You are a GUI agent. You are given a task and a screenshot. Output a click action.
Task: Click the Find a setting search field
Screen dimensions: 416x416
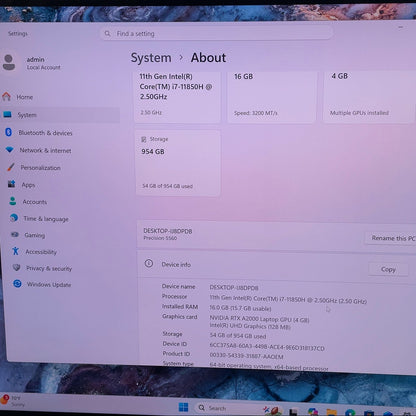tap(217, 34)
